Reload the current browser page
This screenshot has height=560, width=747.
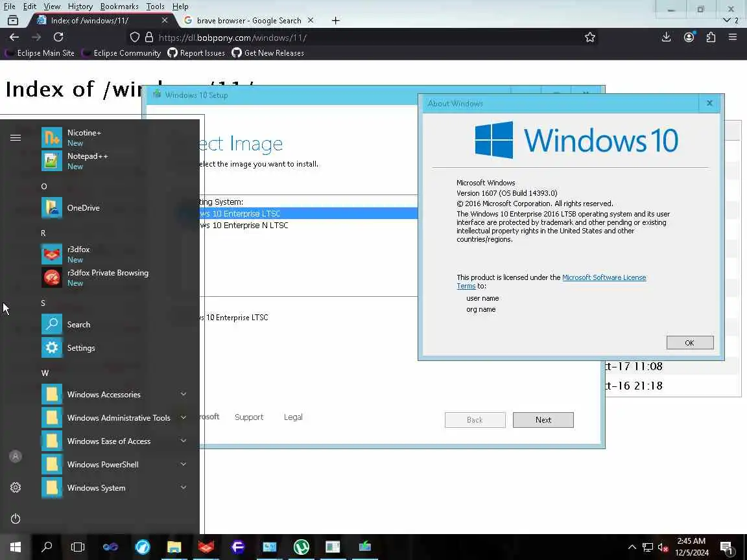click(x=58, y=37)
